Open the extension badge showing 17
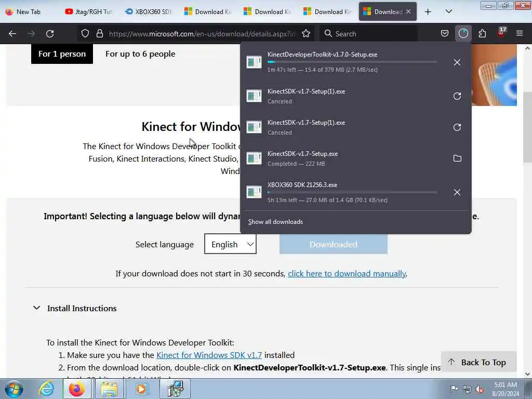532x399 pixels. [501, 33]
